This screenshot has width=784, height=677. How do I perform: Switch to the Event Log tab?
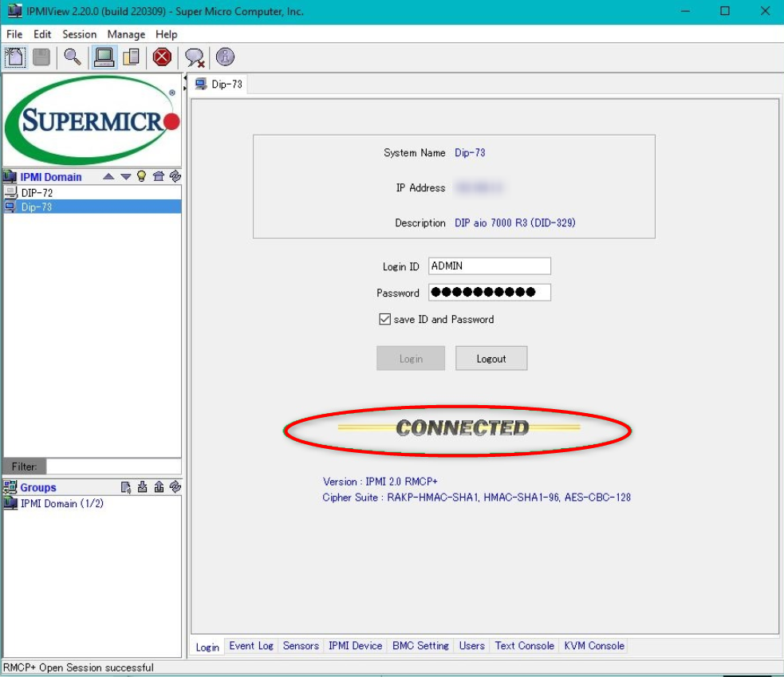251,645
